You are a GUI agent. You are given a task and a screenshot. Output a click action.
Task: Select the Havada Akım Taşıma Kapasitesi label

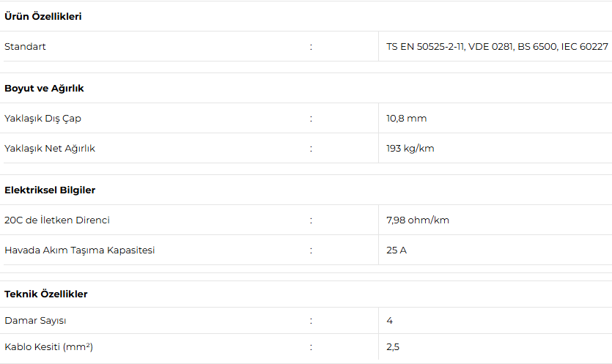pos(80,250)
